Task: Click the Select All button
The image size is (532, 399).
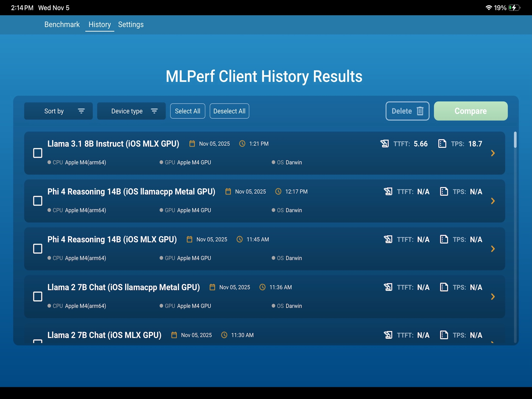Action: (188, 111)
